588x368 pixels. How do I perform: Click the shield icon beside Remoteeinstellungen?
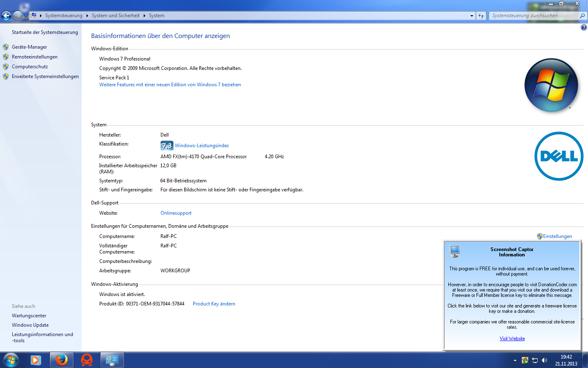coord(6,57)
